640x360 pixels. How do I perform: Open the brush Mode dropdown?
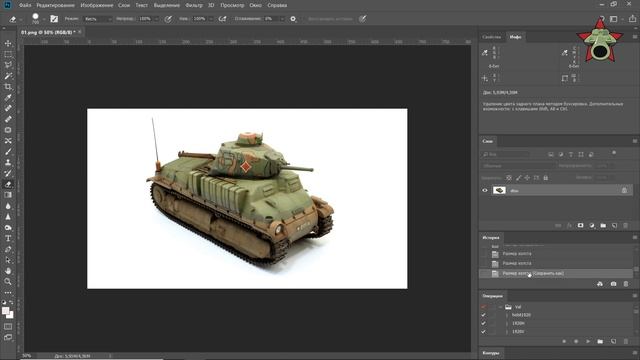(98, 19)
